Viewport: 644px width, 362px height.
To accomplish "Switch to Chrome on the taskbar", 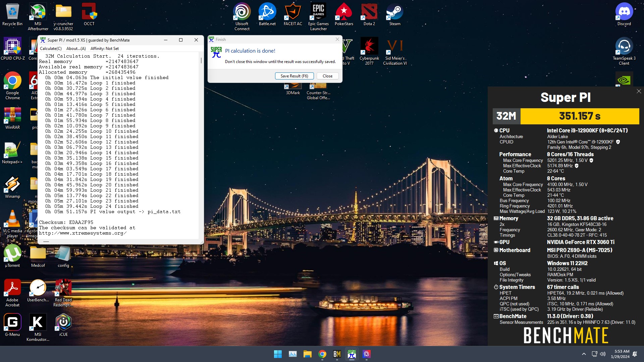I will tap(322, 354).
